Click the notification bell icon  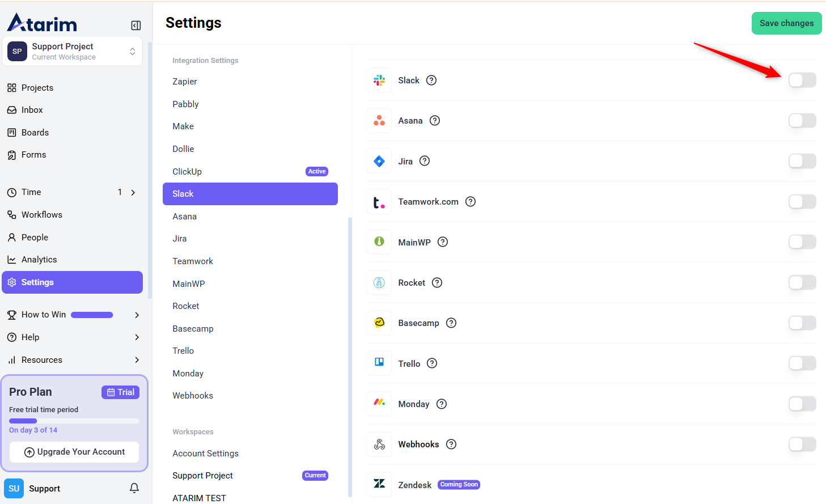134,488
